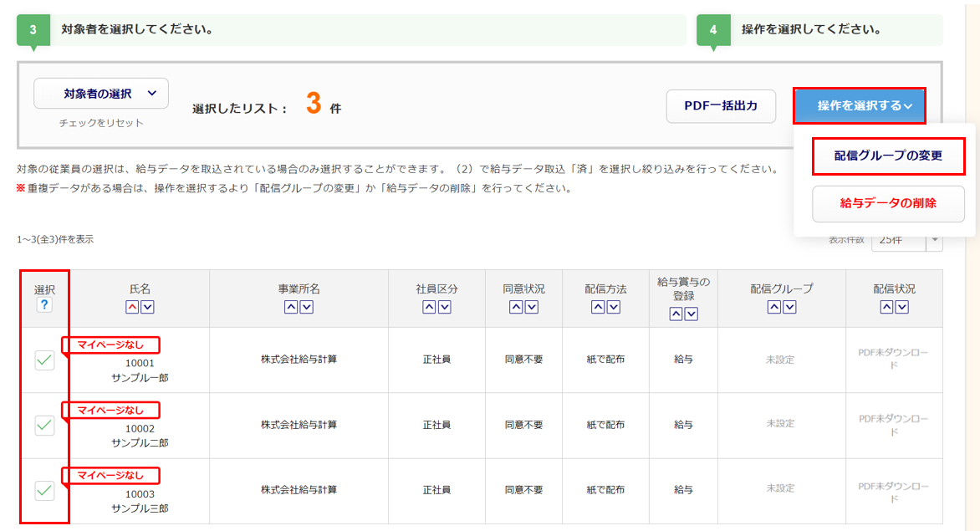This screenshot has width=980, height=531.
Task: Sort 事業所名 column descending with down arrow
Action: click(307, 307)
